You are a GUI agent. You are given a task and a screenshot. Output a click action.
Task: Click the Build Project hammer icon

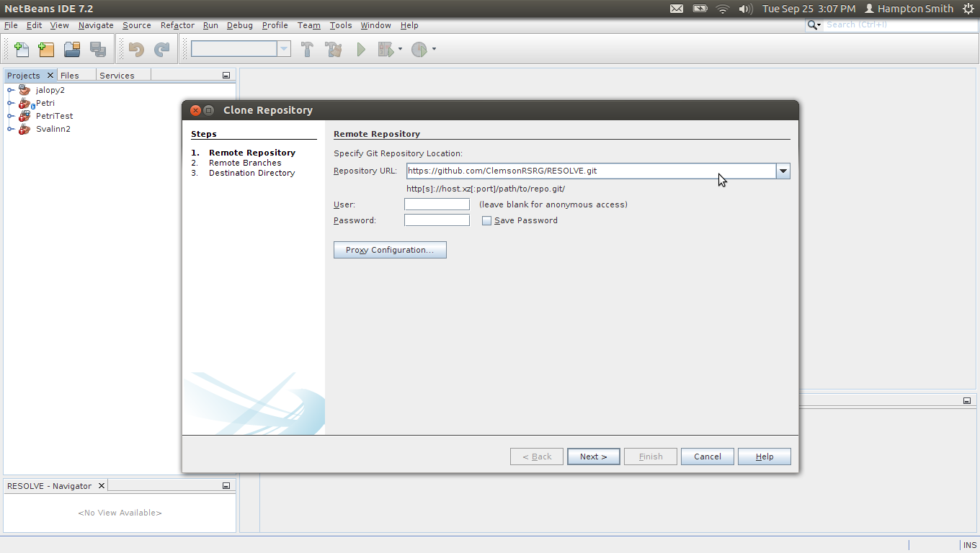(x=307, y=50)
